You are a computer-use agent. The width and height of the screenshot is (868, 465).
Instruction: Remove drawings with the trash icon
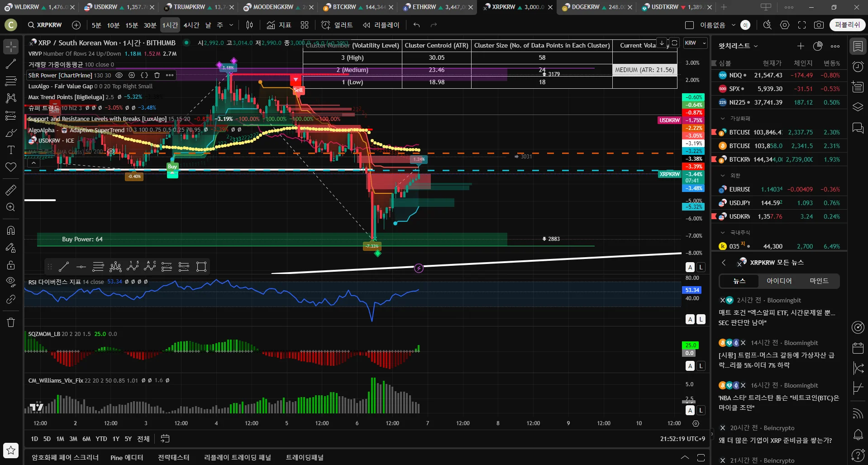11,322
